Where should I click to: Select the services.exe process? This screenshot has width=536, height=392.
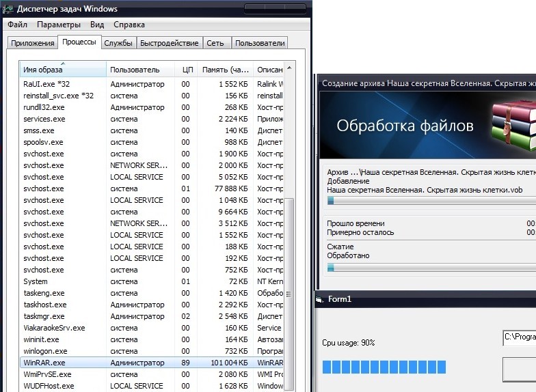point(152,119)
